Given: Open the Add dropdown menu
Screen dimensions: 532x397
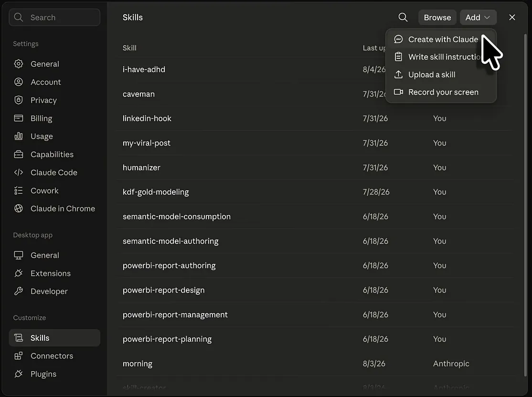Looking at the screenshot, I should [478, 17].
